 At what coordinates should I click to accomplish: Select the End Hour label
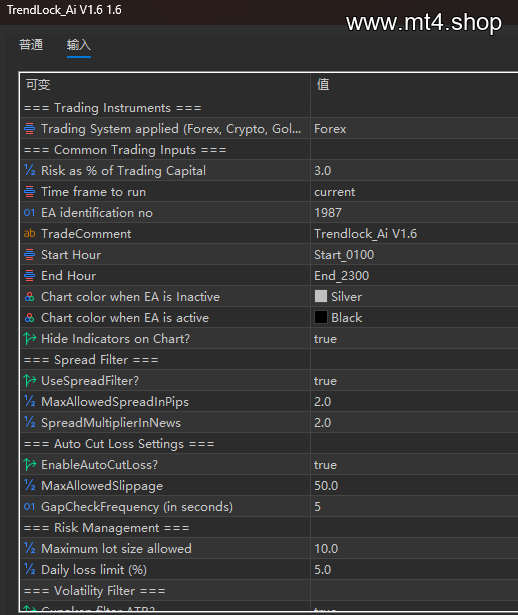68,276
